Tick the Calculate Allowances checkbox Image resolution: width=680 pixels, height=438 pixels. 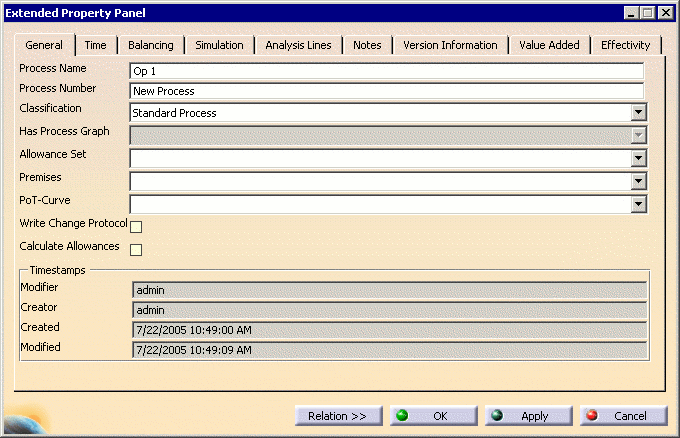click(136, 250)
